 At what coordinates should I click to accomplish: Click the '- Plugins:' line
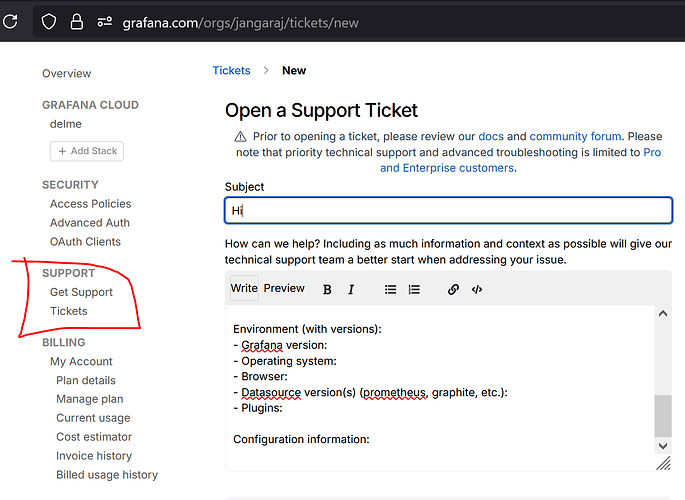point(258,408)
